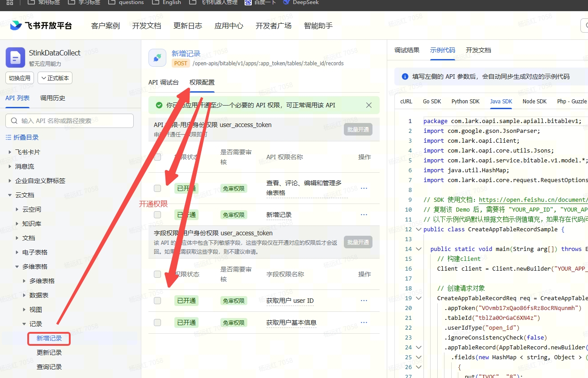Select the Node SDK code tab

[535, 102]
